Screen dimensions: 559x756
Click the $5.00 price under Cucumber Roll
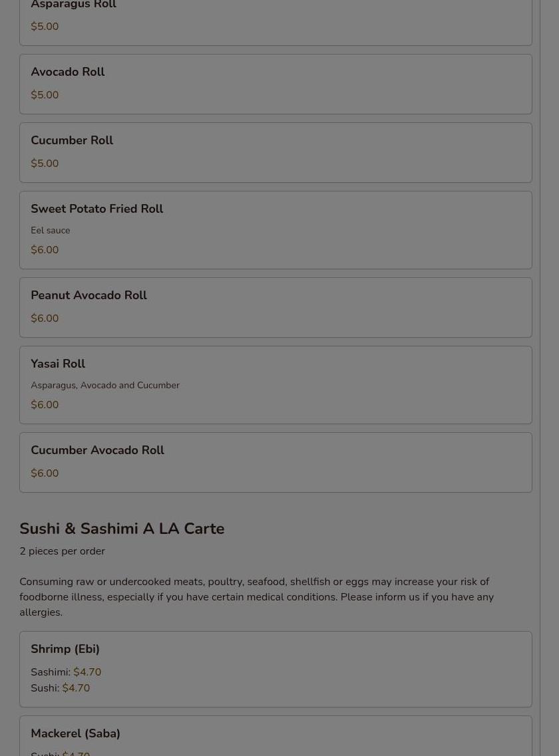point(45,164)
